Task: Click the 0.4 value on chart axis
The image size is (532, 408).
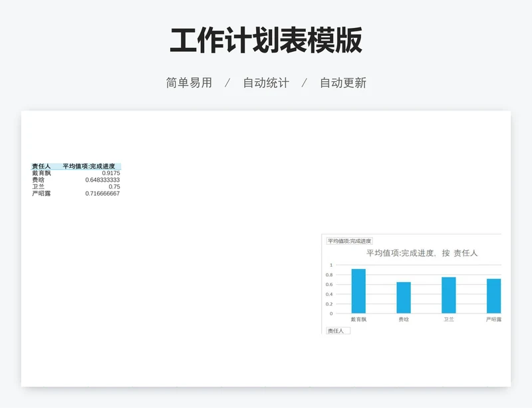Action: 329,294
